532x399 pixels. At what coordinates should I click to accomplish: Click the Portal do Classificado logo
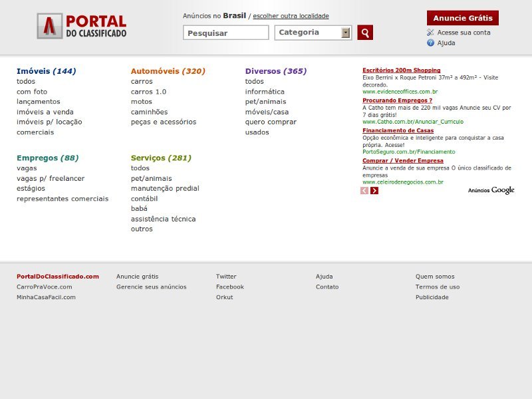coord(82,26)
